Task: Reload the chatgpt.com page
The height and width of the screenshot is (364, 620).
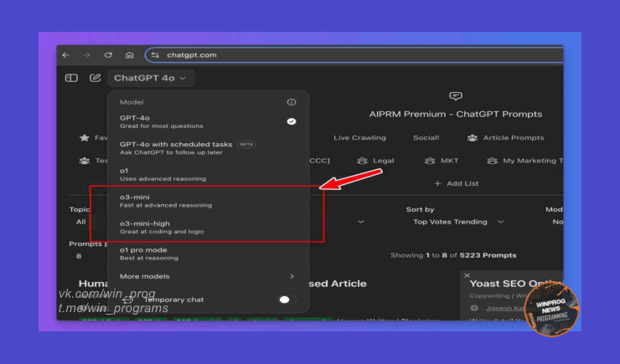Action: (108, 55)
